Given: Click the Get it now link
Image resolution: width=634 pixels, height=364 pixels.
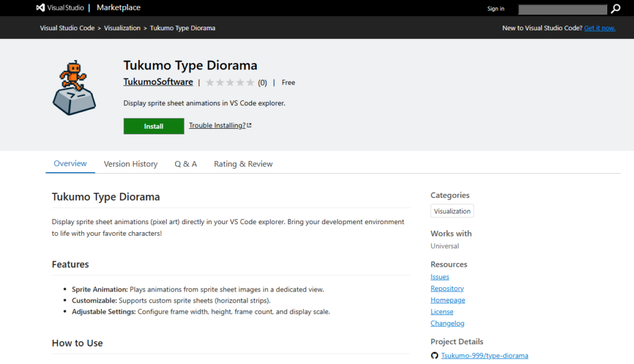Looking at the screenshot, I should [x=599, y=28].
